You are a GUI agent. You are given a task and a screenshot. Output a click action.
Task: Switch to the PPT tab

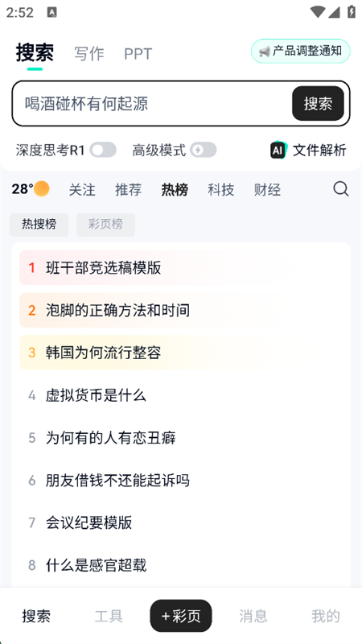click(x=138, y=54)
